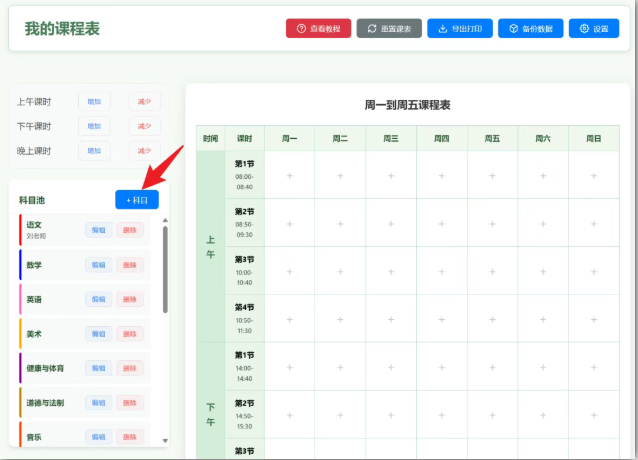638x460 pixels.
Task: Click the 周五 column header
Action: pos(492,139)
